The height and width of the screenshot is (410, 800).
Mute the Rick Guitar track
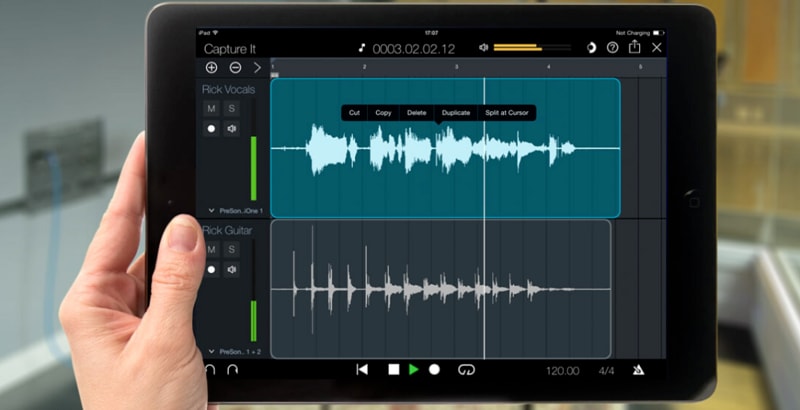(211, 249)
